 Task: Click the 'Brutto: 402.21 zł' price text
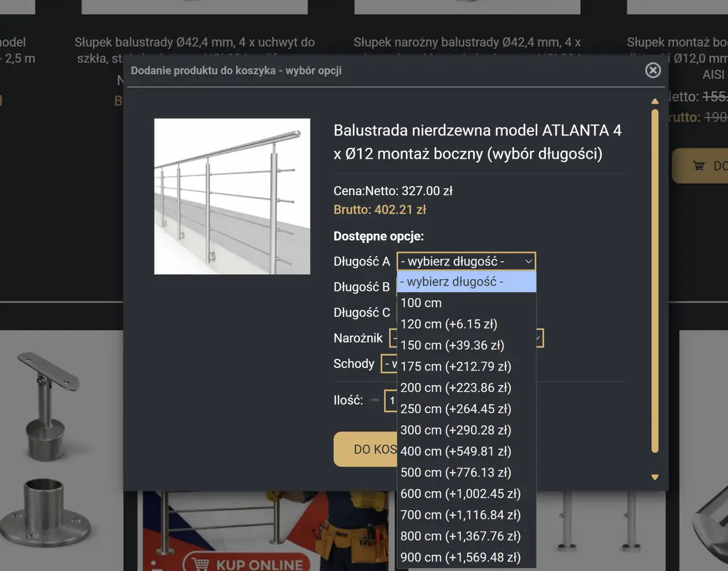[380, 209]
